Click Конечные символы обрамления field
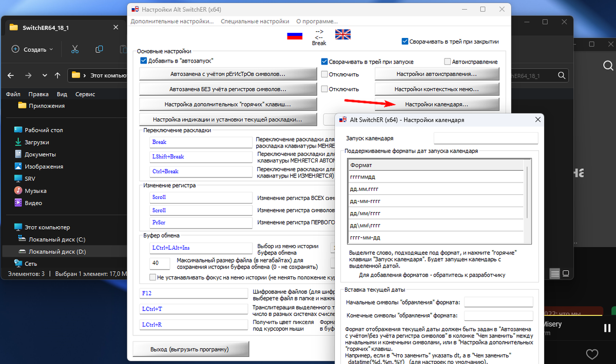616x364 pixels. (x=498, y=316)
